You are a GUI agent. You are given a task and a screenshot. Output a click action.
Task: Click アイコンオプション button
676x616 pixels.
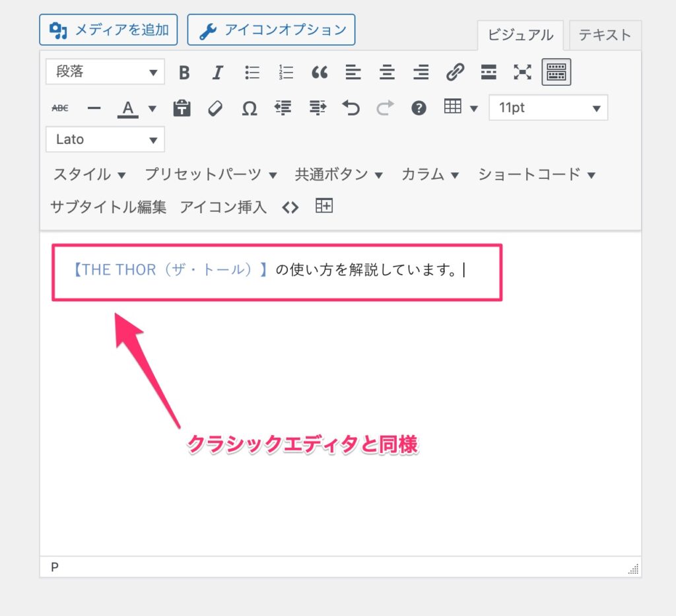pyautogui.click(x=271, y=30)
